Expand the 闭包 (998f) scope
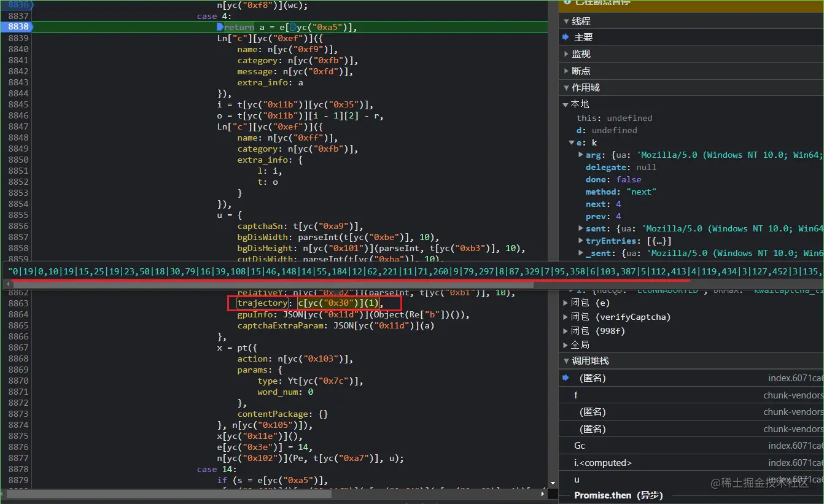The image size is (824, 504). [x=566, y=331]
